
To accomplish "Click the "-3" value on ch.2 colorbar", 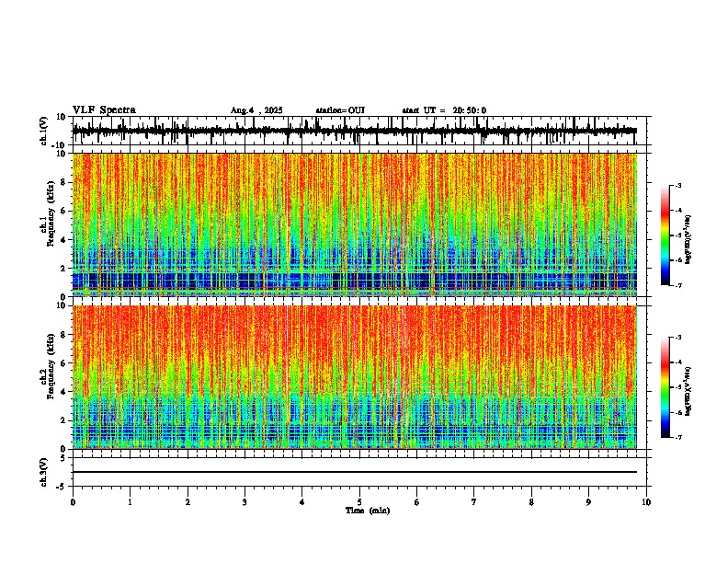I will [x=677, y=338].
